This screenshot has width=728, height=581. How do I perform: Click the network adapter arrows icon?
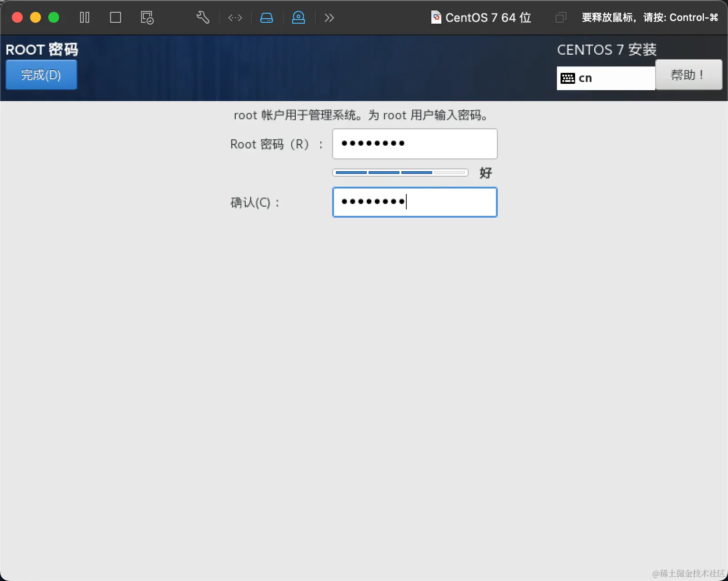[235, 18]
